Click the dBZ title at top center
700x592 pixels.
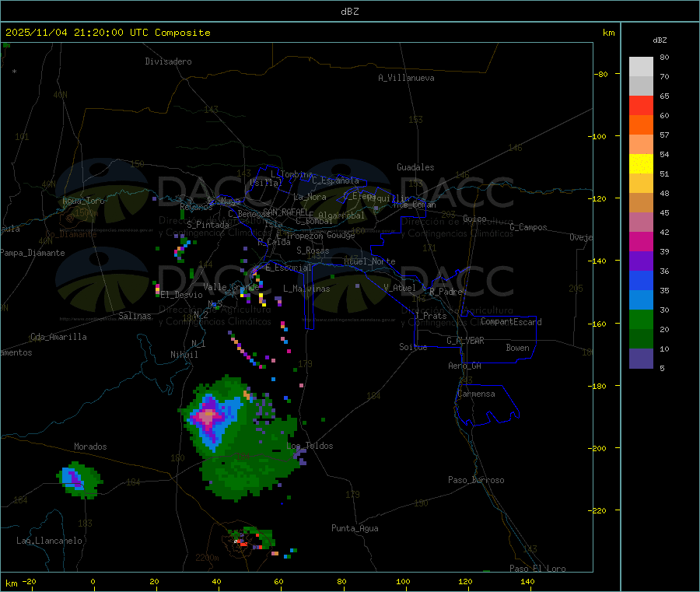[349, 12]
